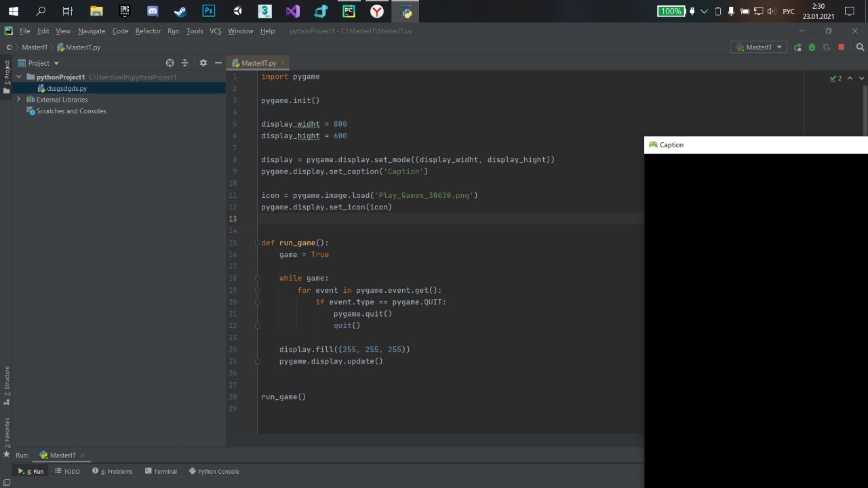Toggle the Run tool window button
868x488 pixels.
point(31,471)
